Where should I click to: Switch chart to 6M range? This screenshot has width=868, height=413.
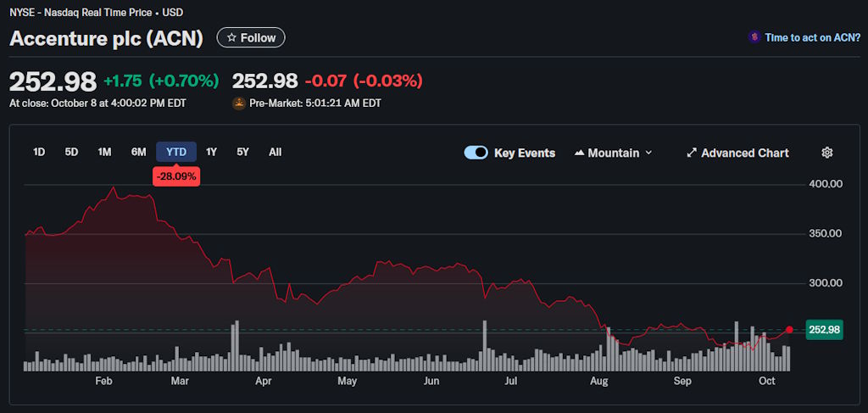(138, 152)
